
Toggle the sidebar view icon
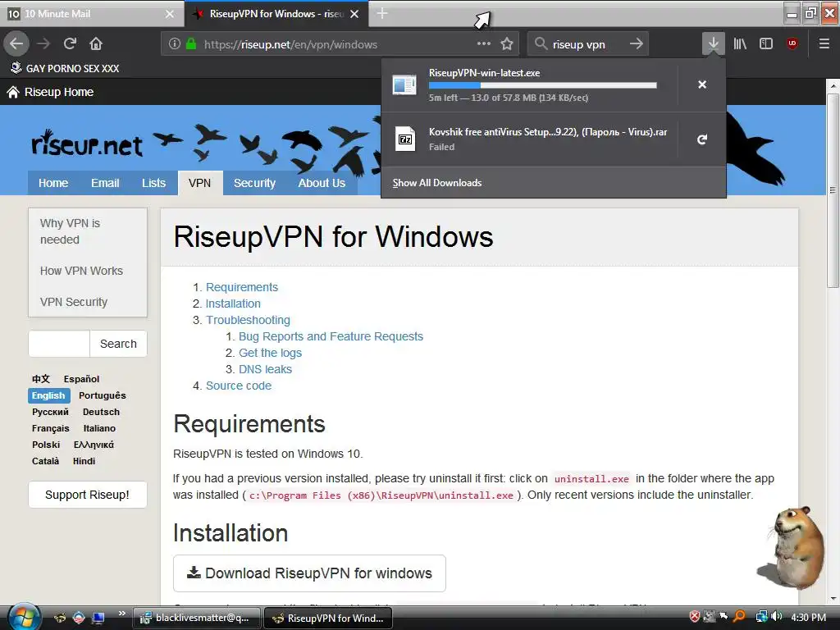[x=766, y=43]
